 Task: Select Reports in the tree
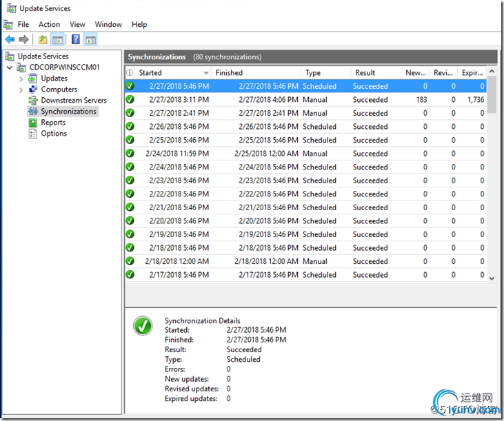pos(53,123)
